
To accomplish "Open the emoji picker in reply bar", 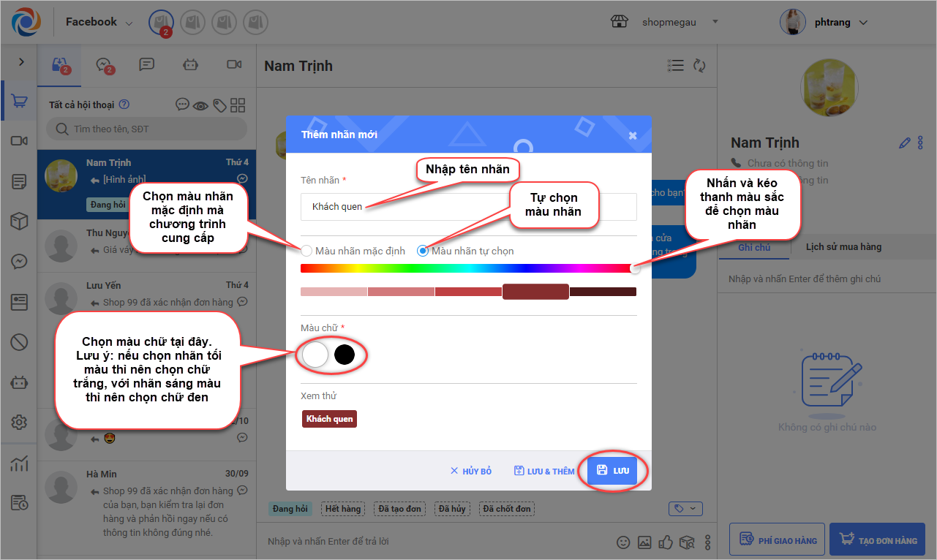I will pyautogui.click(x=623, y=542).
